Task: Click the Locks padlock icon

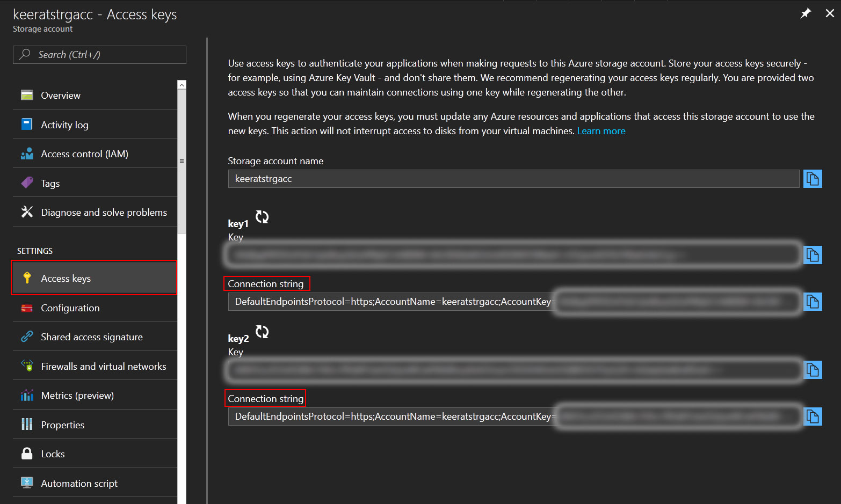Action: tap(27, 454)
